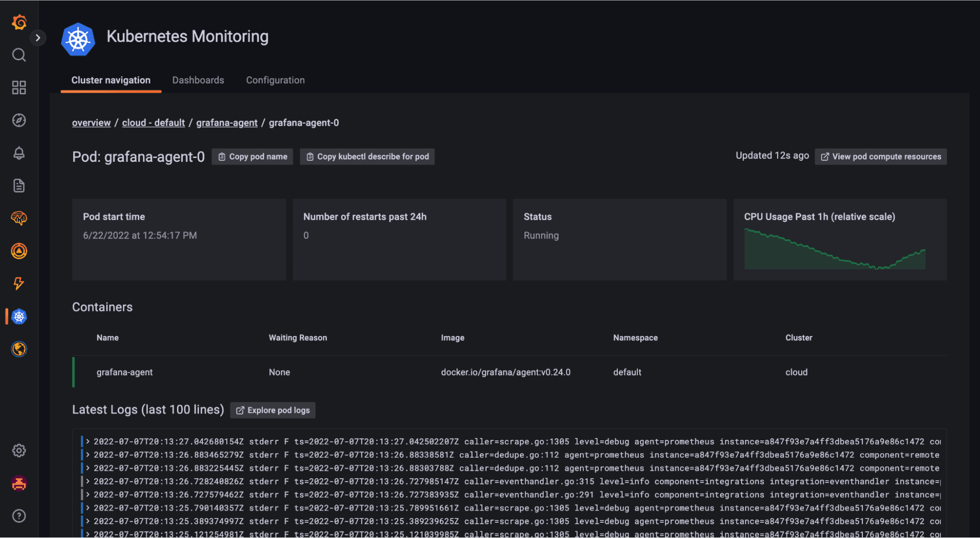The height and width of the screenshot is (538, 980).
Task: Expand the log entry ending 883465279Z
Action: [89, 455]
